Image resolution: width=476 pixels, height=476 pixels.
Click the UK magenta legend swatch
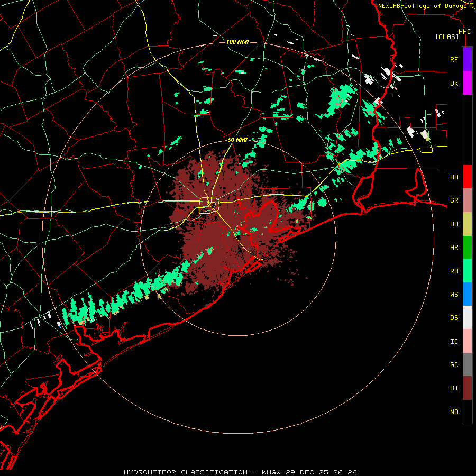[x=467, y=83]
